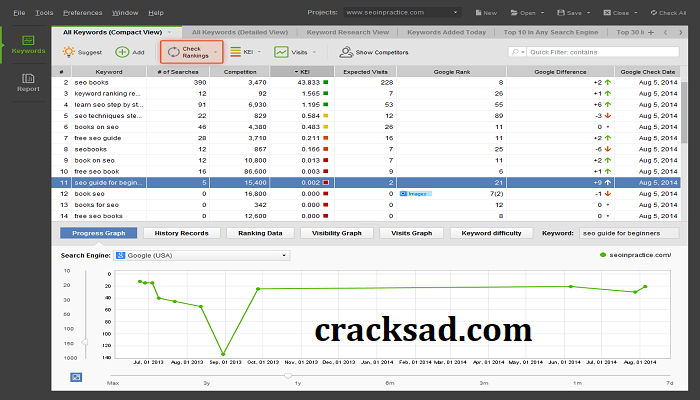Switch to Keywords Added Today tab
This screenshot has height=400, width=700.
pyautogui.click(x=446, y=32)
